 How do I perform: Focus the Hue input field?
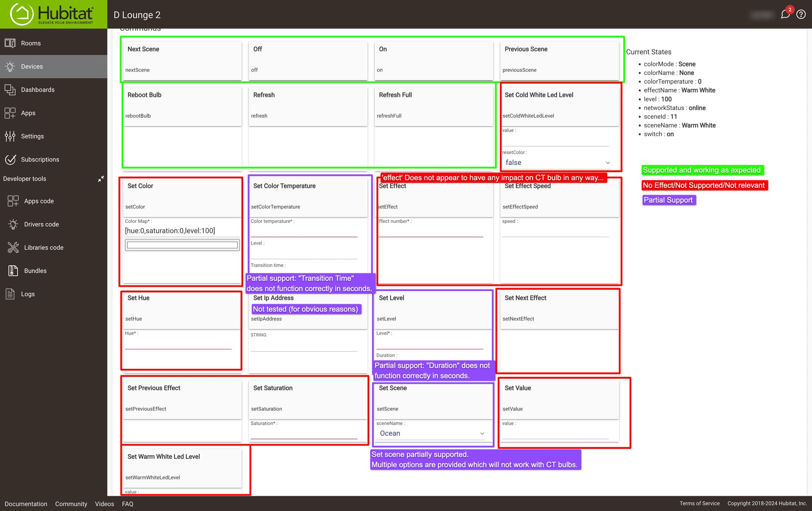click(178, 343)
